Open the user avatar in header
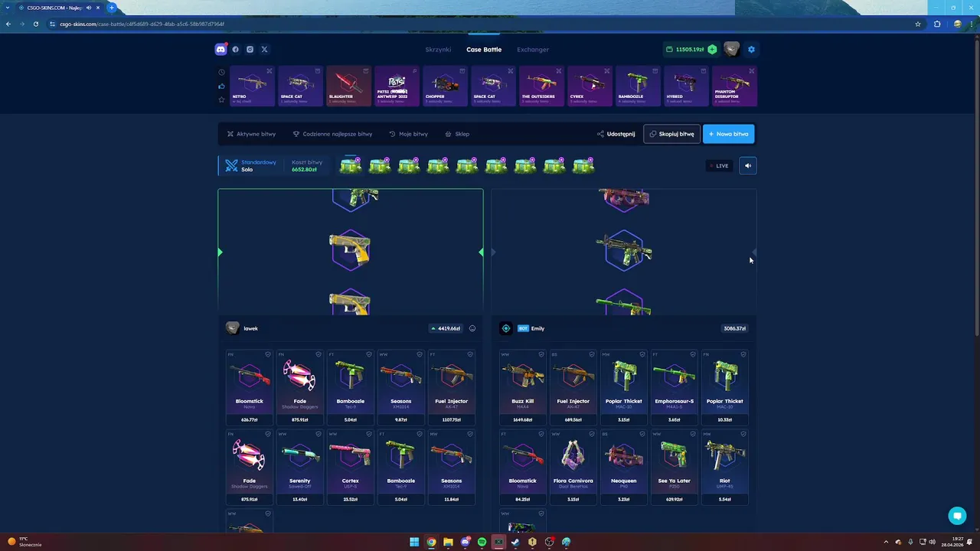This screenshot has height=551, width=980. click(732, 49)
